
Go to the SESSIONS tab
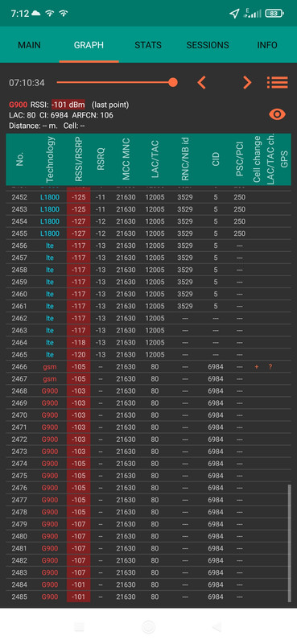pos(208,45)
